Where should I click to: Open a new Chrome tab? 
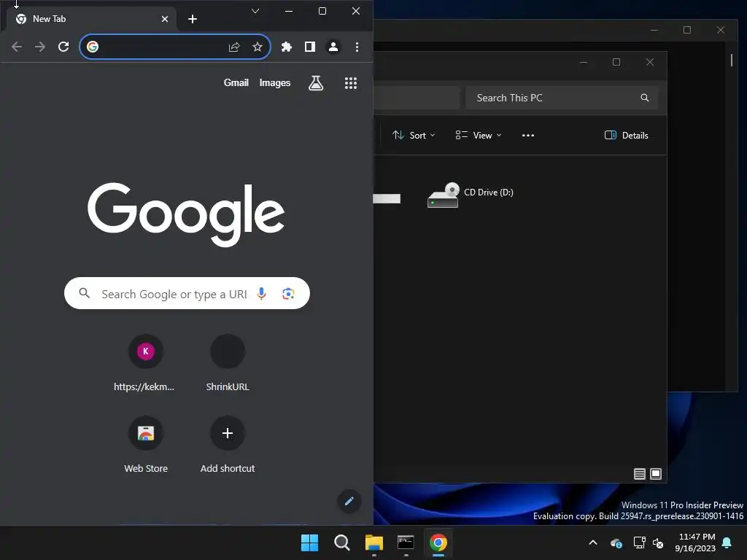pos(193,19)
